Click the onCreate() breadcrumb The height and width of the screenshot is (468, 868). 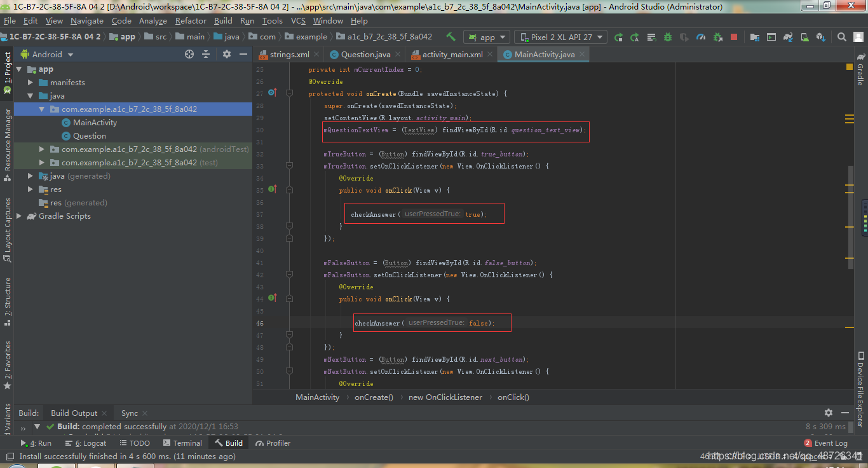[374, 397]
